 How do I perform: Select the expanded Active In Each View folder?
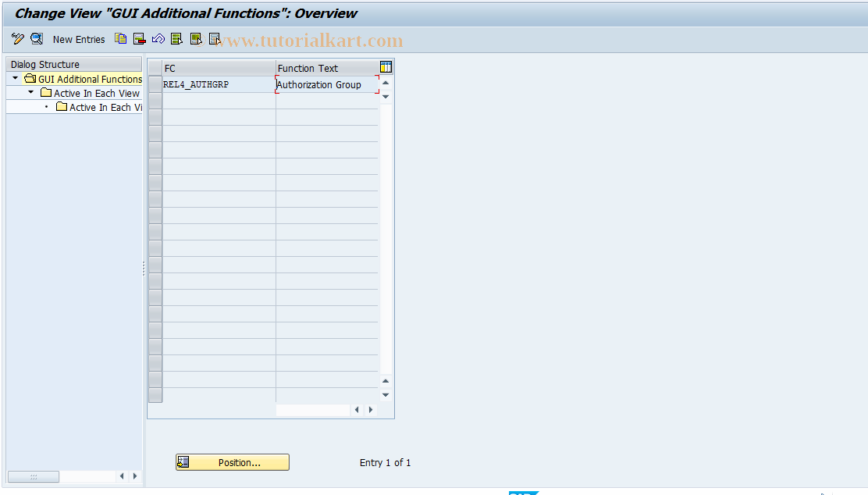pos(91,93)
